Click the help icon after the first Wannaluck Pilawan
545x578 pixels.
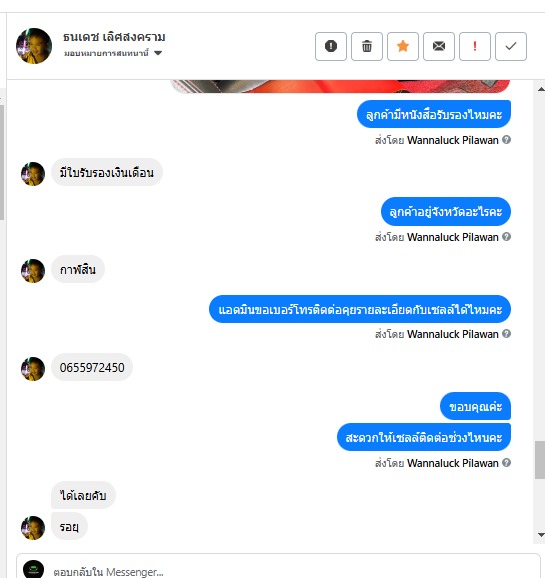(507, 140)
